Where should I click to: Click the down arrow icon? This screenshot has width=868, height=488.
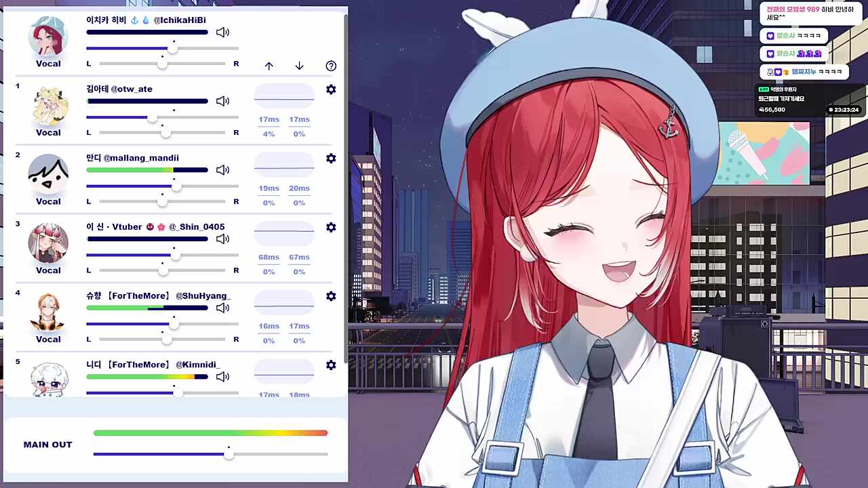click(x=299, y=66)
